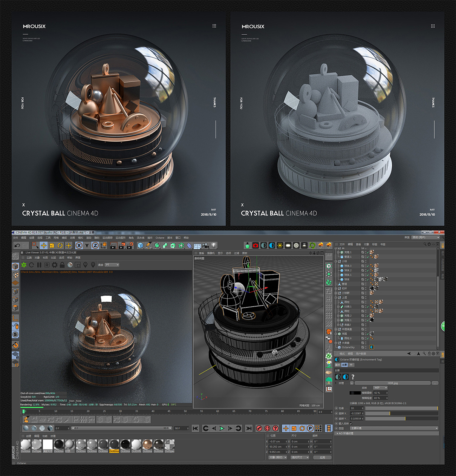Toggle the X axis lock icon
Screen dimensions: 456x476
point(79,246)
